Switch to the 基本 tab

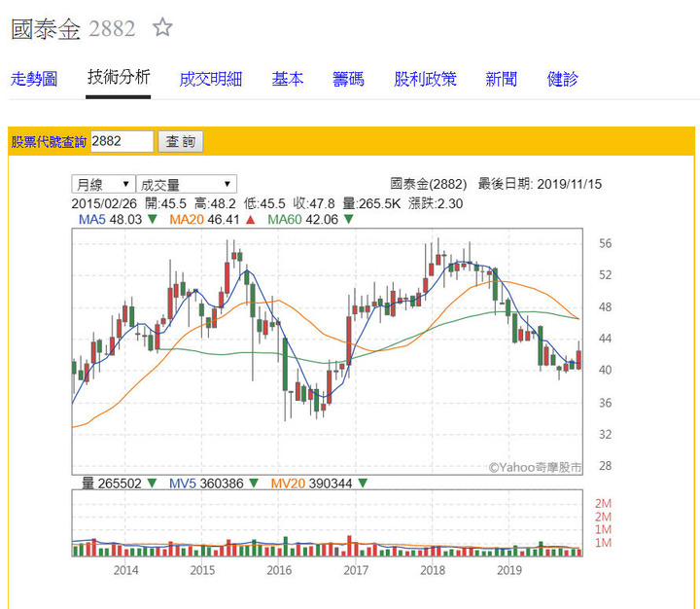pos(288,79)
